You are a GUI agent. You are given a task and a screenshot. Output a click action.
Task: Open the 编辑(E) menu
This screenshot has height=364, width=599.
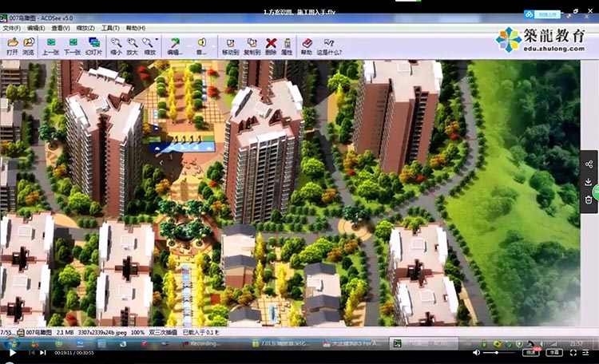36,28
